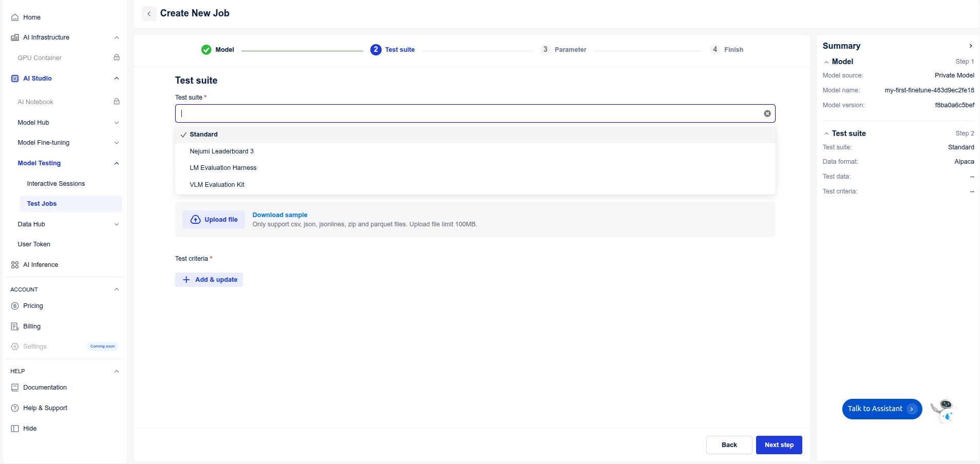This screenshot has width=980, height=464.
Task: Expand the Model Hub submenu
Action: point(117,123)
